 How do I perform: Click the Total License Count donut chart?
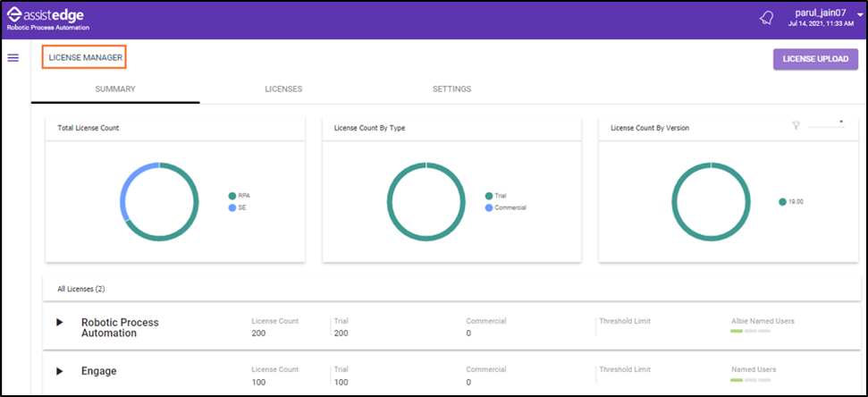(x=159, y=201)
